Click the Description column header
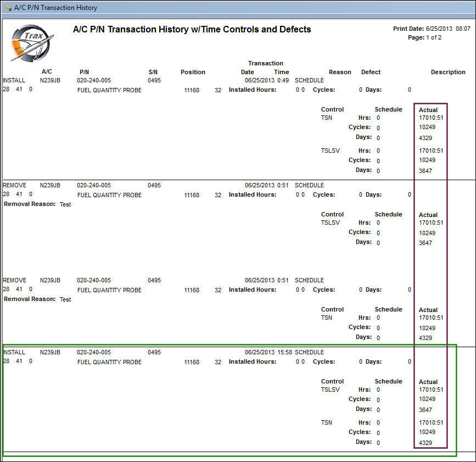Screen dimensions: 476x462 point(448,72)
